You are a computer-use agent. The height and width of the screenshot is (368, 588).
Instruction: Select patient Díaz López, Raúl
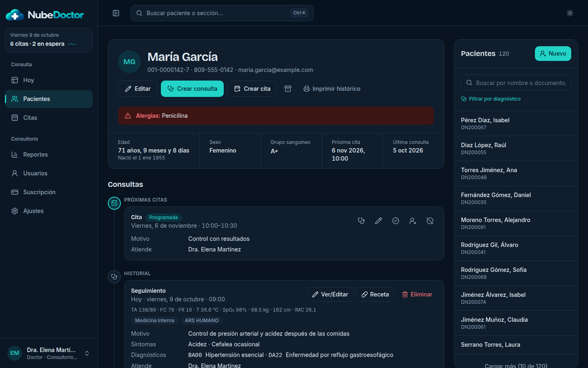516,148
